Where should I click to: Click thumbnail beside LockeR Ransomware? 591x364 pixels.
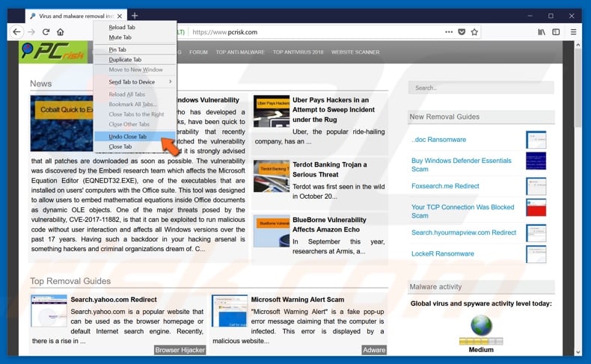[x=536, y=254]
